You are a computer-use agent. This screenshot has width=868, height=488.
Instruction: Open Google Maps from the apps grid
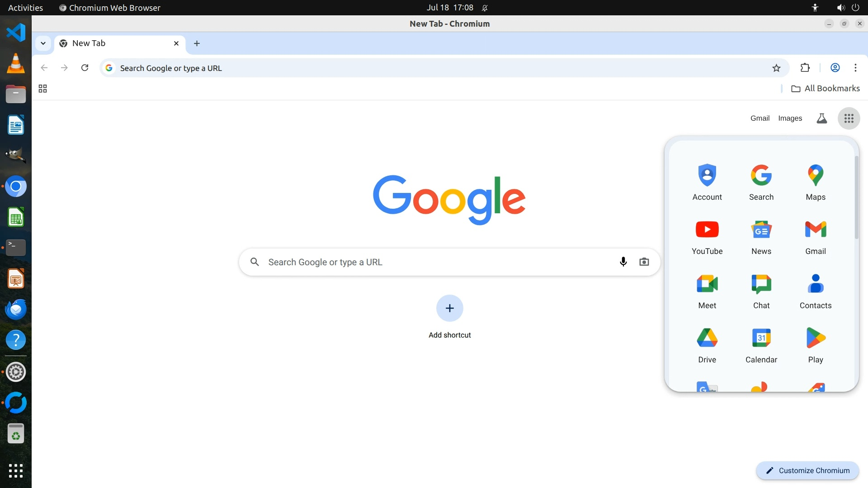[815, 183]
